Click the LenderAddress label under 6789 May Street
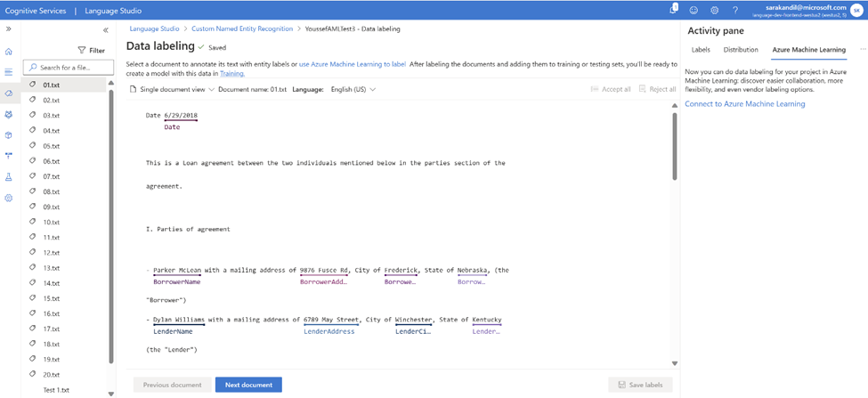The height and width of the screenshot is (398, 868). [x=329, y=331]
